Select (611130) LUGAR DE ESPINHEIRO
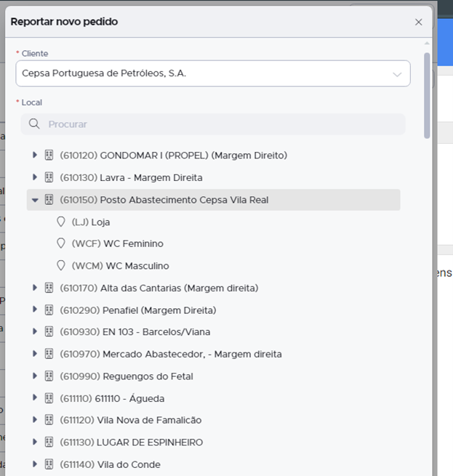Screen dimensions: 453x476 coord(132,443)
